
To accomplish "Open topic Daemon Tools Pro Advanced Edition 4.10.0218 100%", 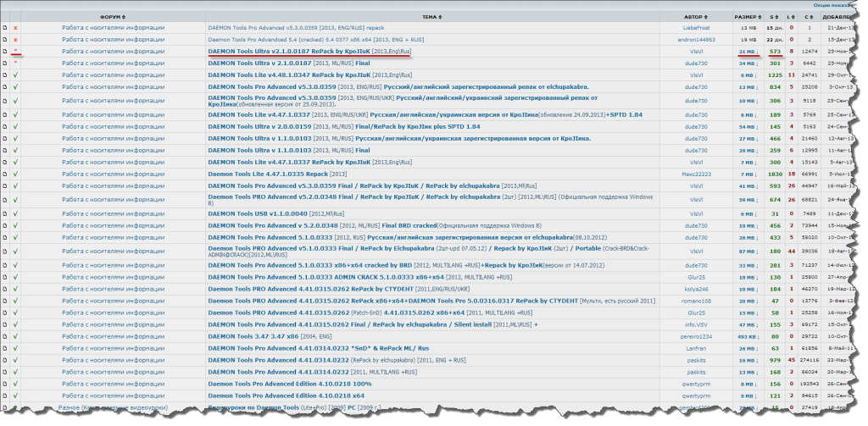I will click(290, 384).
